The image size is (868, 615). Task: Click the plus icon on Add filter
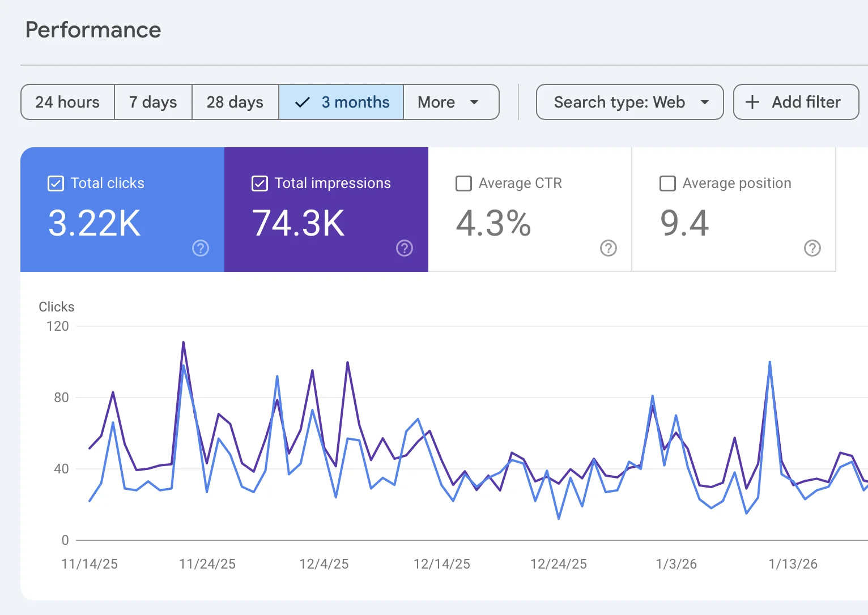pos(752,102)
